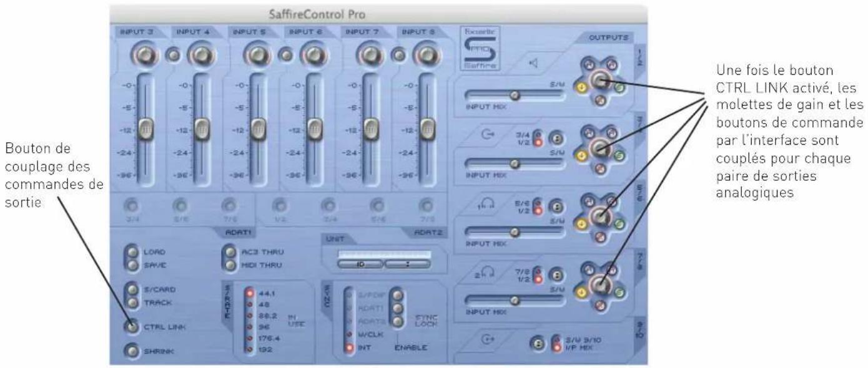Click the outputs 5/6 level knob
Screen dimensions: 868x368
tap(600, 216)
